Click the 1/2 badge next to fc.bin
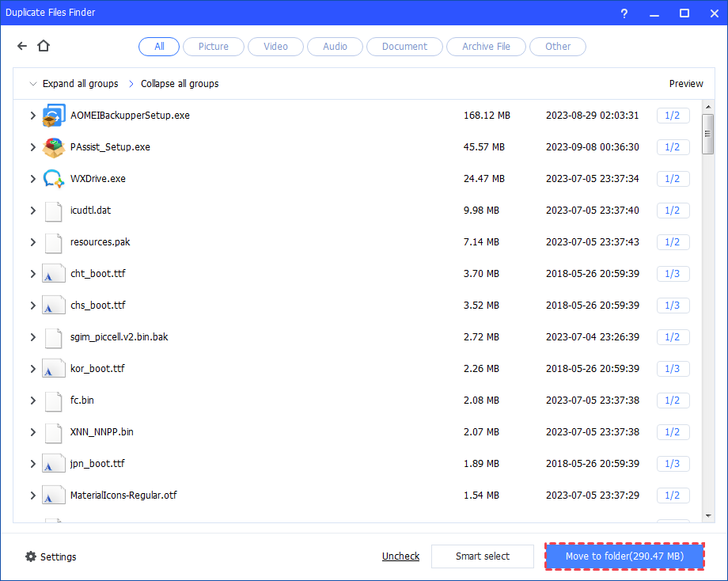 (x=673, y=401)
